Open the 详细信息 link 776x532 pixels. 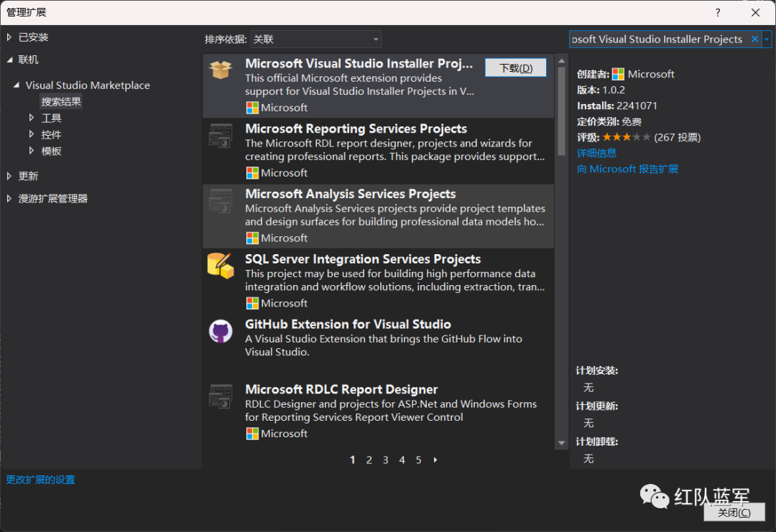coord(597,153)
